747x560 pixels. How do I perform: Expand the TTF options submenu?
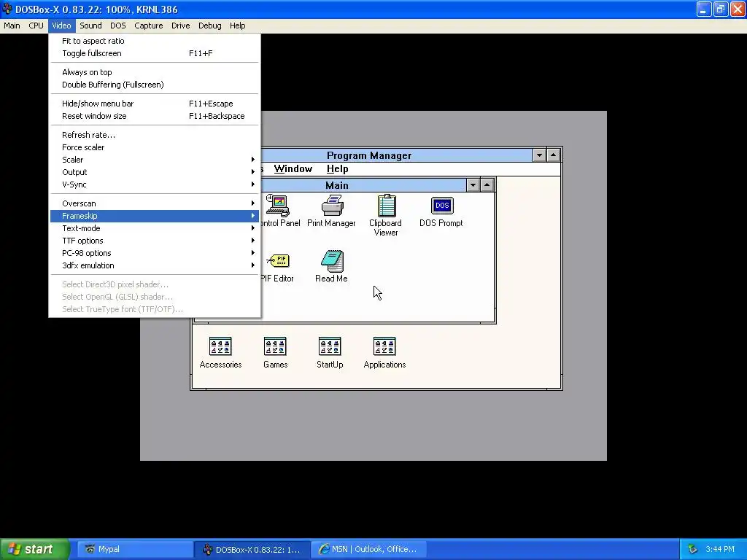[x=155, y=241]
